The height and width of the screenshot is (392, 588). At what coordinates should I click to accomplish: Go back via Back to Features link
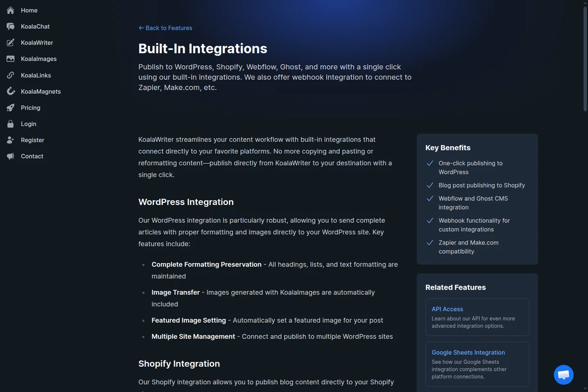click(x=165, y=28)
